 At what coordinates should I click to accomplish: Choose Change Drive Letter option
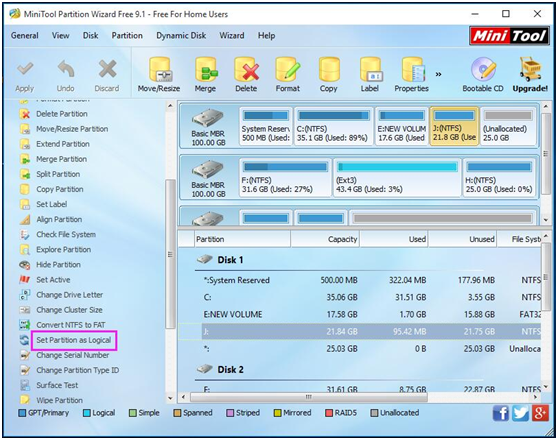[69, 295]
